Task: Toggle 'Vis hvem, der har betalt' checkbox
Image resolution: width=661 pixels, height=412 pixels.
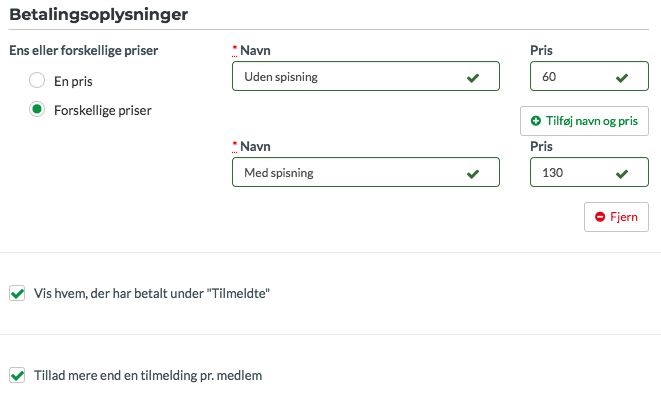Action: pyautogui.click(x=17, y=293)
